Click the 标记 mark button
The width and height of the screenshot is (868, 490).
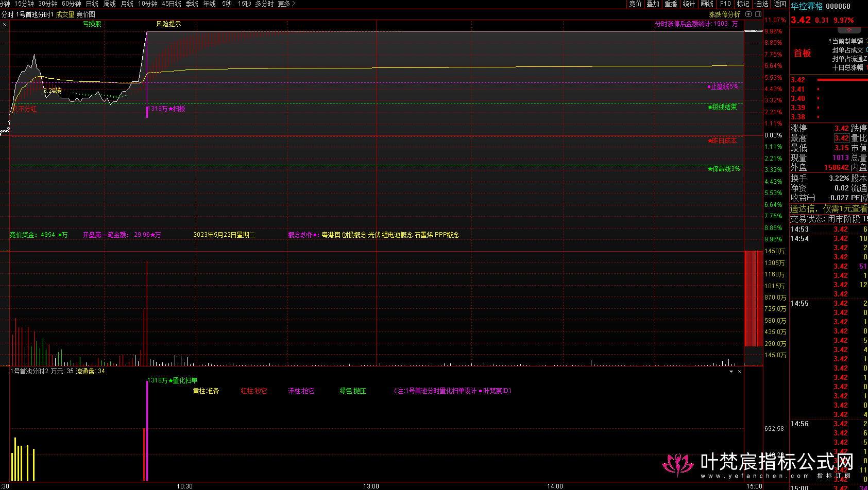743,4
